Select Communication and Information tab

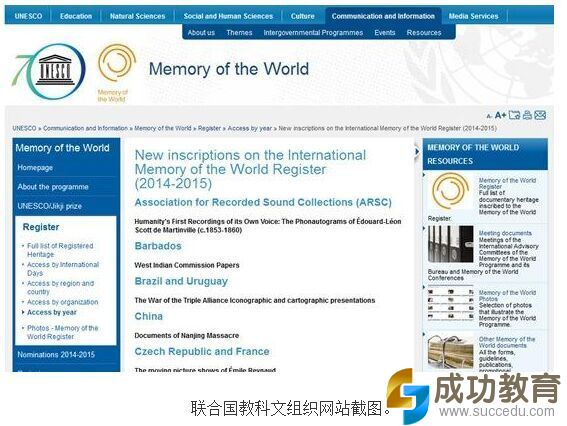(x=383, y=16)
